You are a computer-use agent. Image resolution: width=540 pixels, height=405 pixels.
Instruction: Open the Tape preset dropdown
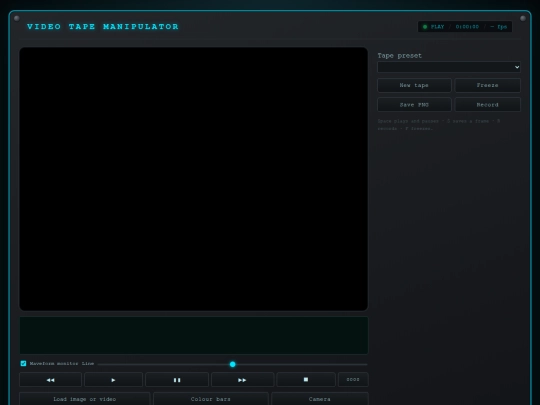tap(449, 67)
